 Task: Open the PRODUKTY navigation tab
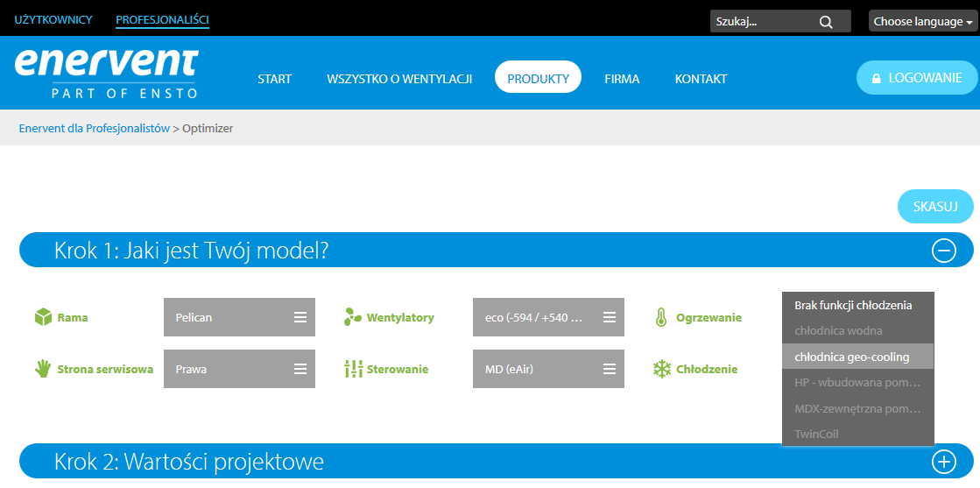click(x=538, y=78)
